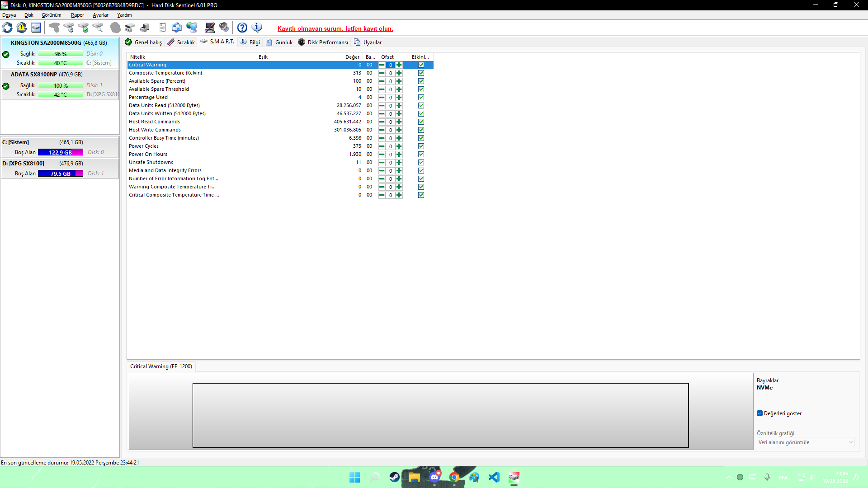Click the report notepad toolbar icon
The width and height of the screenshot is (868, 488).
163,28
